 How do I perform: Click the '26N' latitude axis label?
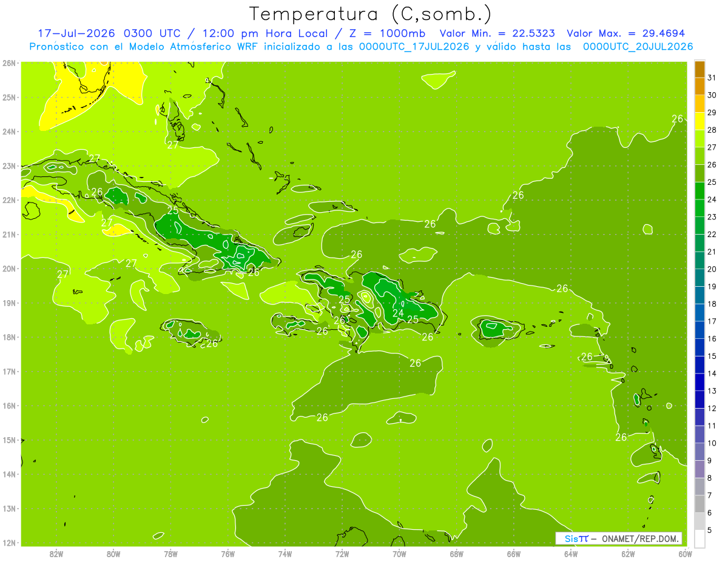10,63
